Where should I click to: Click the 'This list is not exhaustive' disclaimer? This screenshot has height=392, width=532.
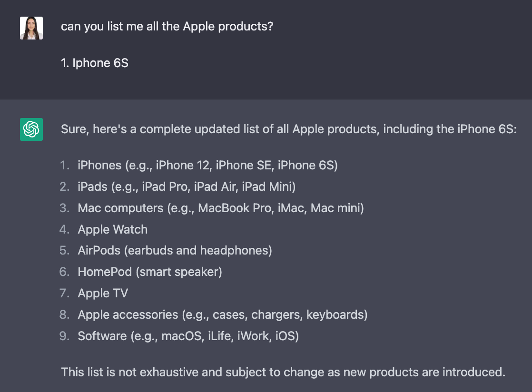pyautogui.click(x=283, y=372)
